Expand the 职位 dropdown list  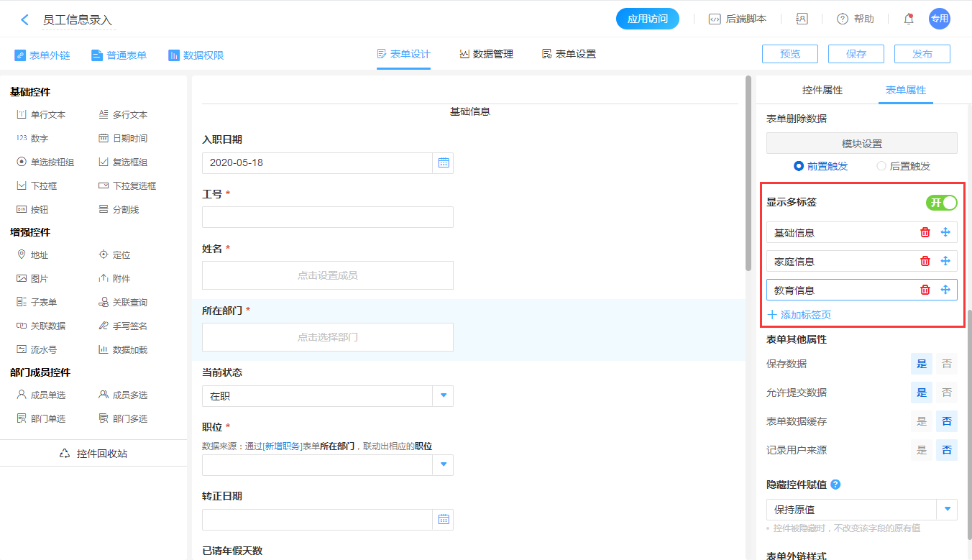click(x=443, y=465)
